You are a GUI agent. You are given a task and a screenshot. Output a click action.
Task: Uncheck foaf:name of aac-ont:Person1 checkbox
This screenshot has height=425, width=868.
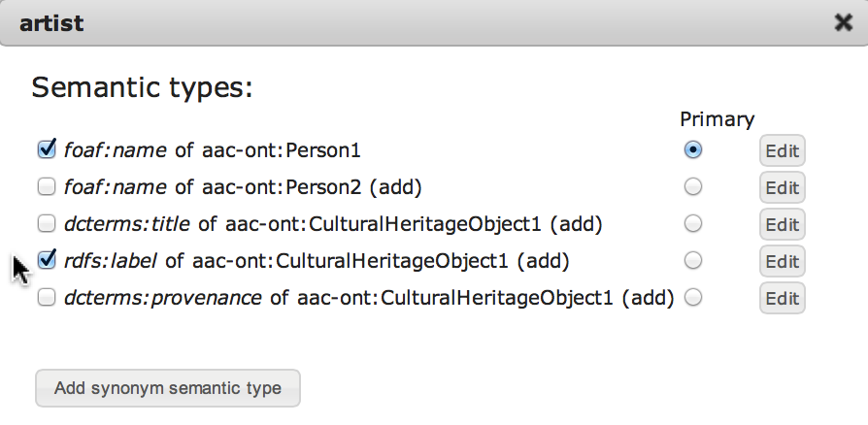(46, 149)
